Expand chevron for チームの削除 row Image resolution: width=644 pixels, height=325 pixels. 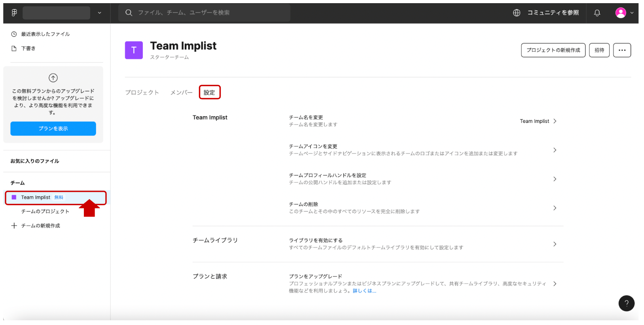(555, 208)
